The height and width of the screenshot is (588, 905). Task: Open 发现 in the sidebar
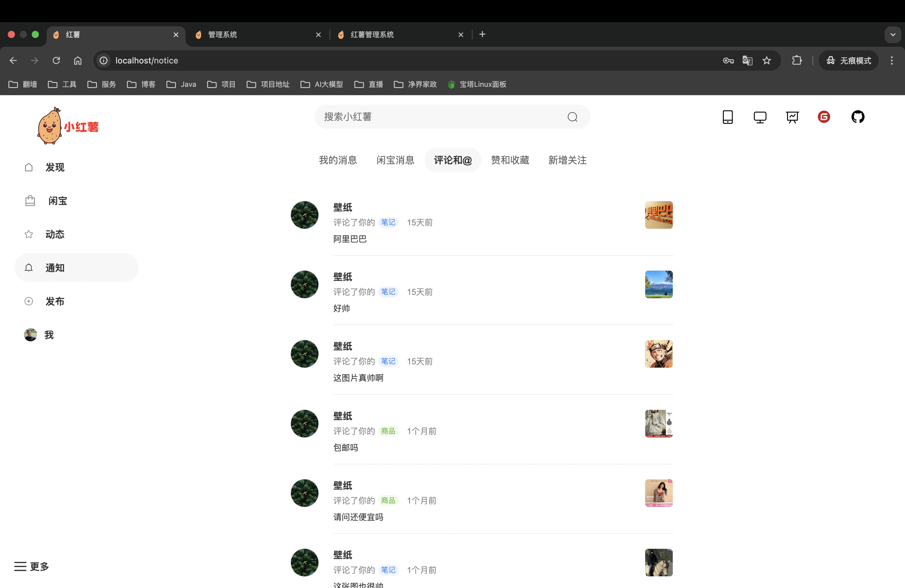(55, 167)
